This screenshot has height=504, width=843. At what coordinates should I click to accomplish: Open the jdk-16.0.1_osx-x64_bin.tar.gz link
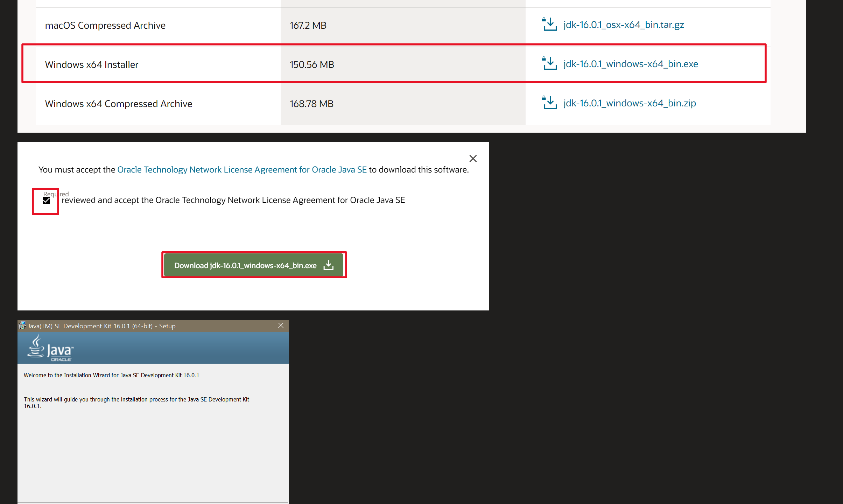[623, 25]
